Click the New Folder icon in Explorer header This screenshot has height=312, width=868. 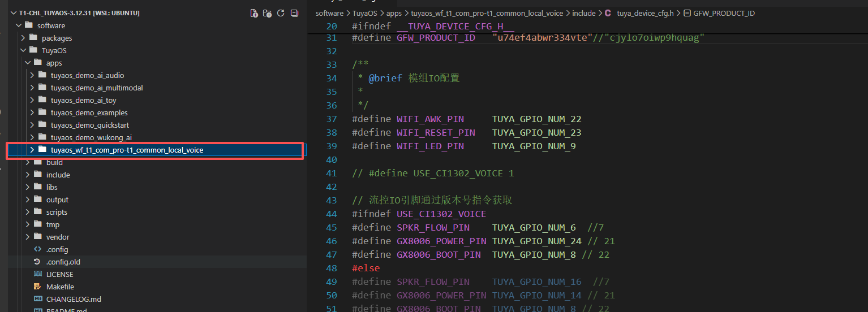click(x=268, y=13)
